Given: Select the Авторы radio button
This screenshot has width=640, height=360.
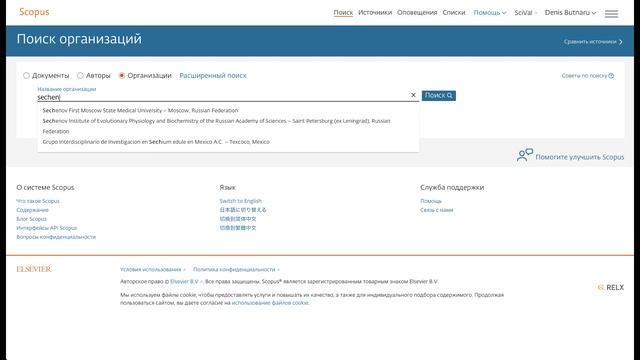Looking at the screenshot, I should tap(80, 76).
